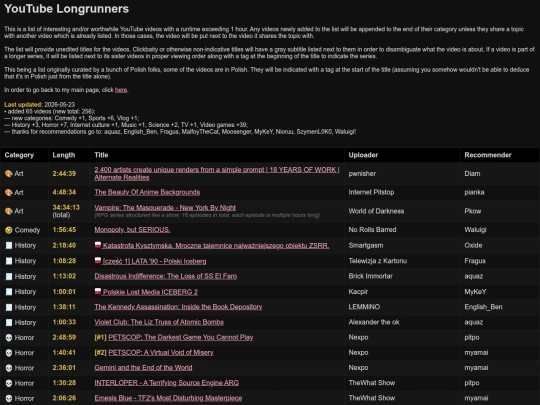Click the uploader name 'No Rolls Barred'

tap(372, 230)
